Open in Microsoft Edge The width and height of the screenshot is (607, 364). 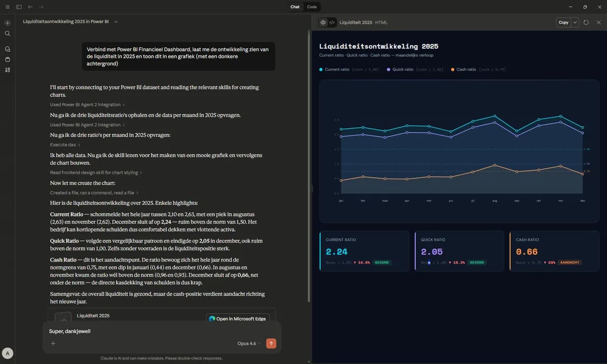point(237,318)
